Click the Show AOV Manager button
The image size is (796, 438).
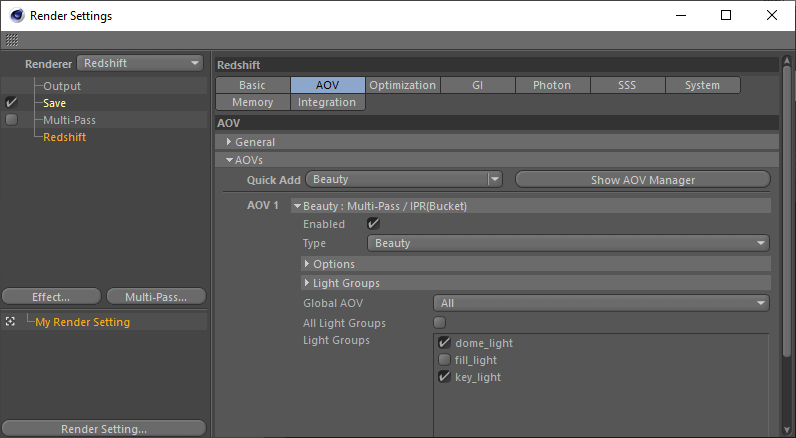tap(643, 180)
